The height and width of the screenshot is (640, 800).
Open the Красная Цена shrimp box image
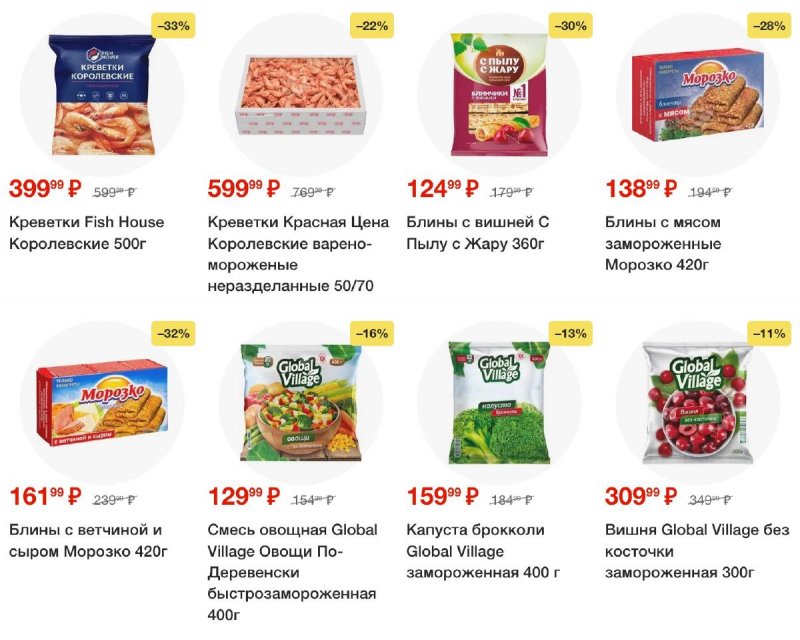pos(301,96)
